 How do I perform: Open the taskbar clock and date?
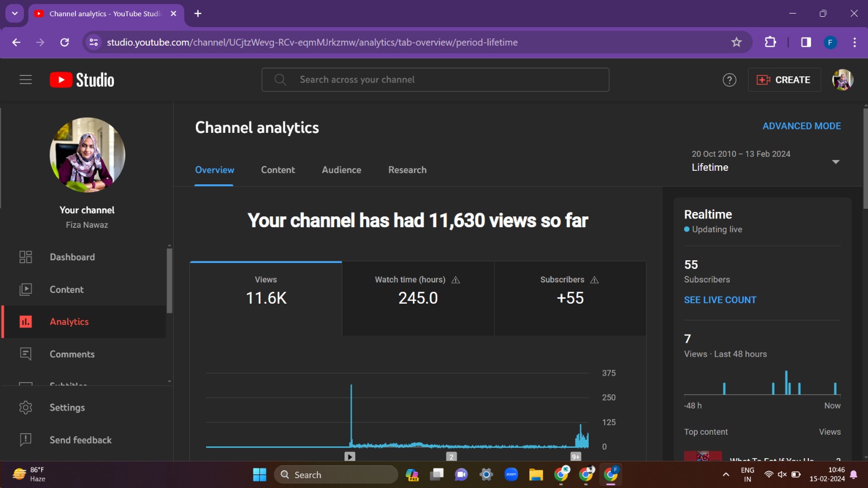click(x=827, y=474)
